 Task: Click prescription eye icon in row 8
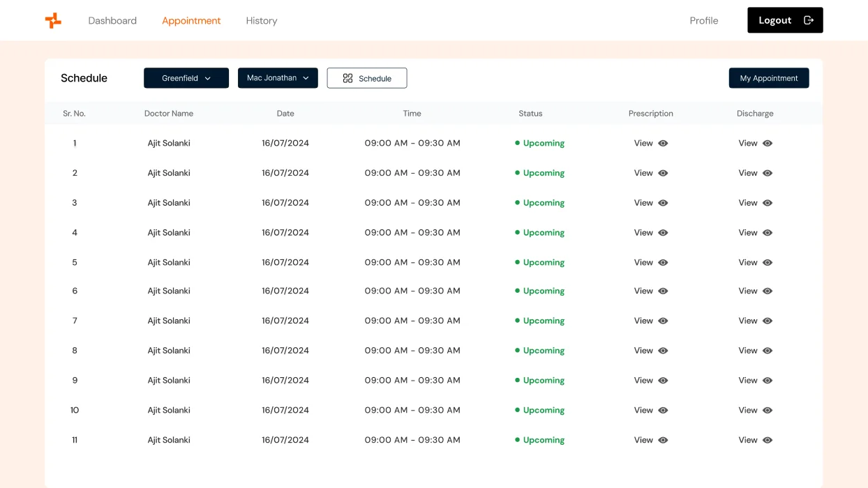(663, 351)
